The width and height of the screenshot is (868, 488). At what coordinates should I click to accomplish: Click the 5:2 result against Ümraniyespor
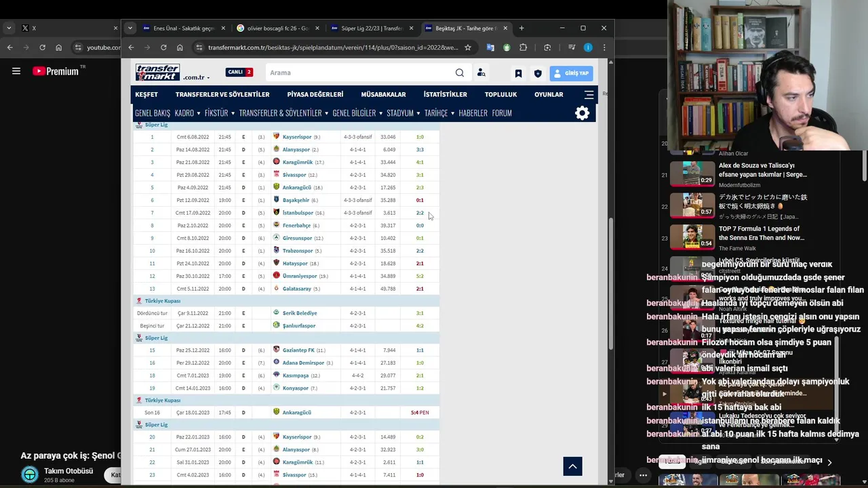click(x=420, y=276)
